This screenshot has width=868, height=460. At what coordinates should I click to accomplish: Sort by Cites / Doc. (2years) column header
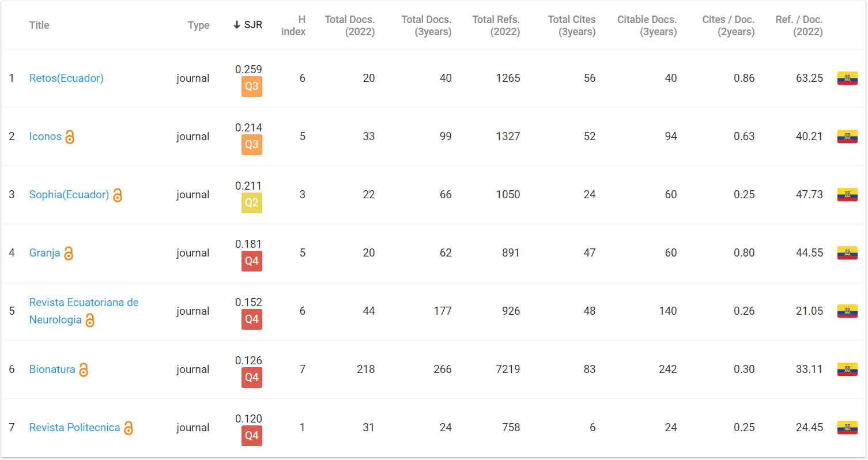pyautogui.click(x=729, y=25)
